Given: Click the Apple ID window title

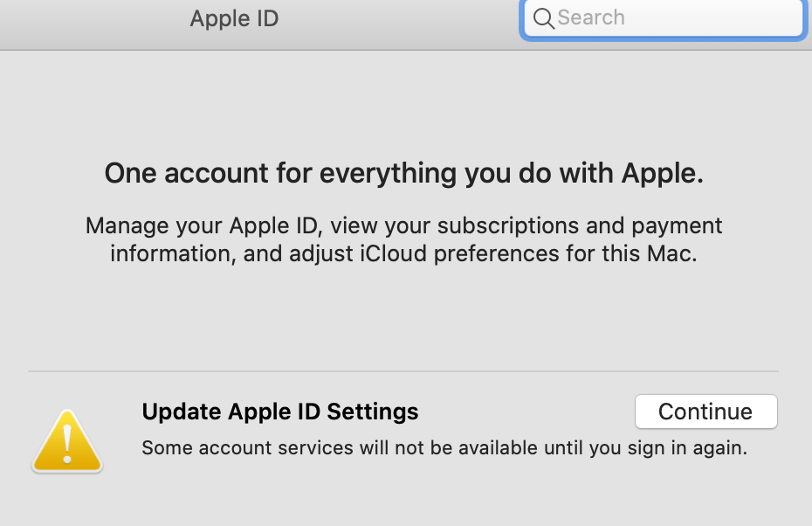Looking at the screenshot, I should pyautogui.click(x=234, y=18).
